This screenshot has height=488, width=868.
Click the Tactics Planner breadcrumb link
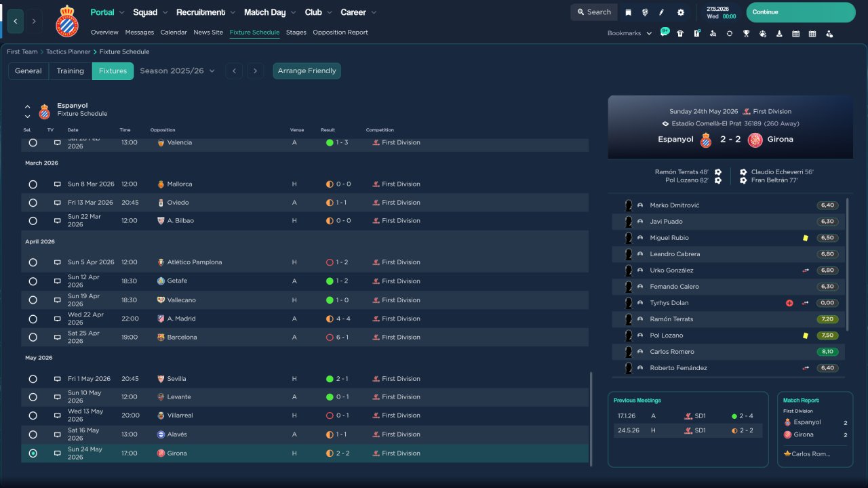pyautogui.click(x=68, y=52)
